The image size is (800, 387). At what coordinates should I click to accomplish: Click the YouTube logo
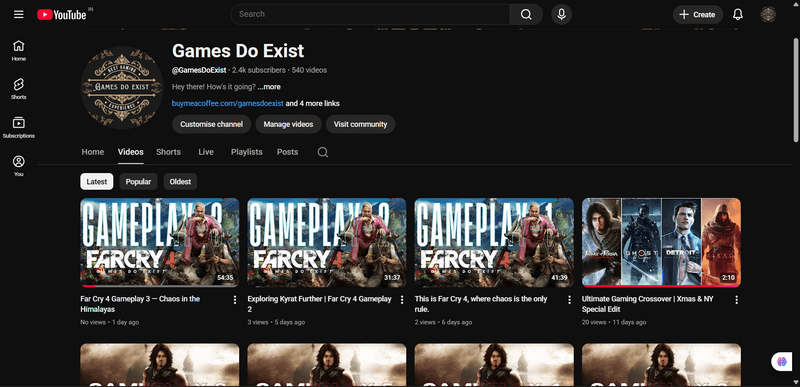[x=62, y=15]
